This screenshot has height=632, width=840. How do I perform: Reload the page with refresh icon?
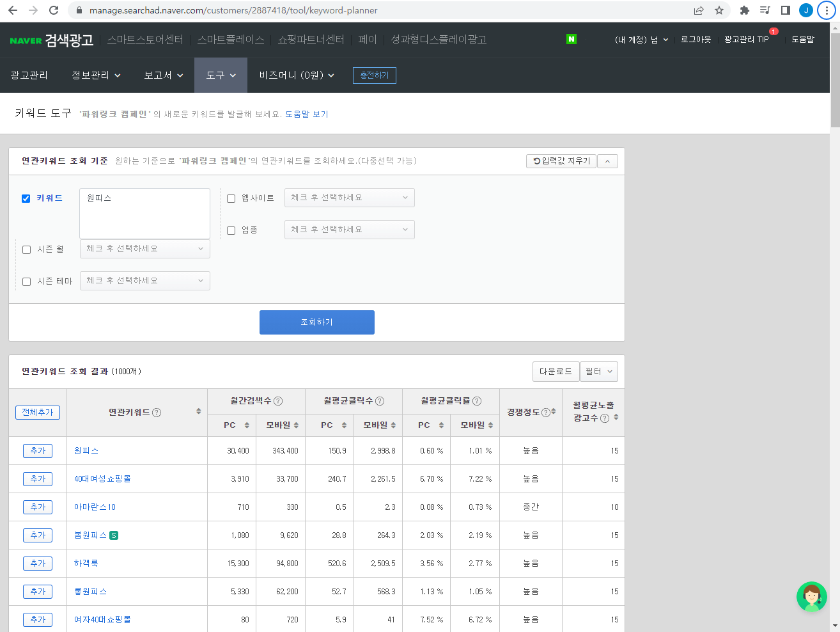pyautogui.click(x=54, y=10)
